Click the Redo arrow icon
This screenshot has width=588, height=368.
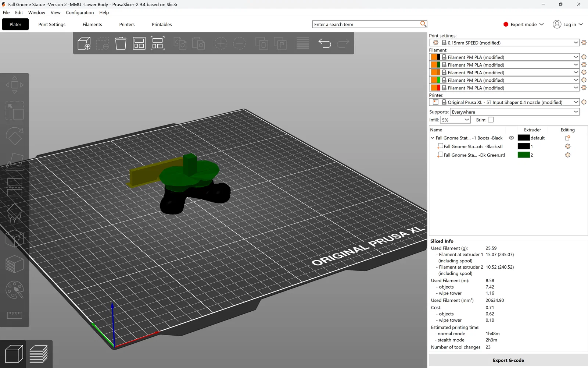click(343, 43)
